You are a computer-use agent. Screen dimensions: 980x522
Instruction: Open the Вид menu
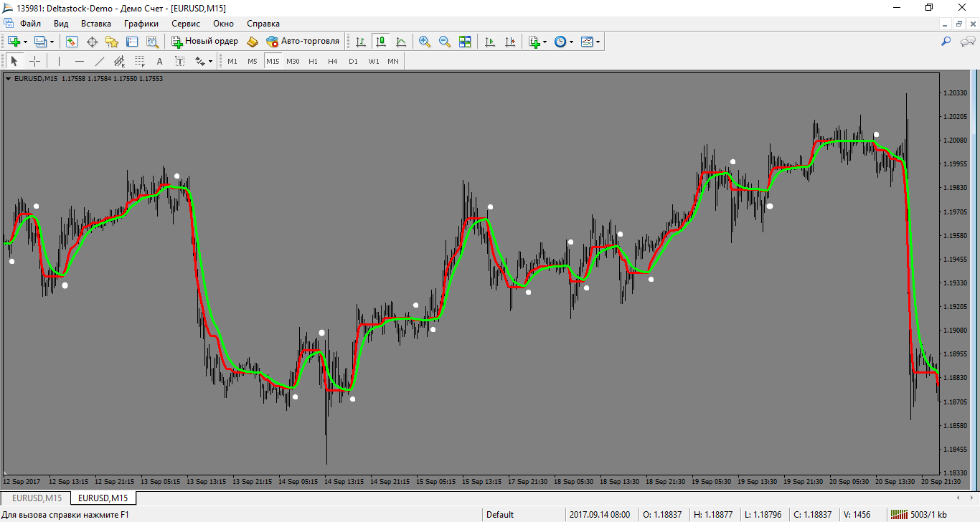(x=61, y=24)
